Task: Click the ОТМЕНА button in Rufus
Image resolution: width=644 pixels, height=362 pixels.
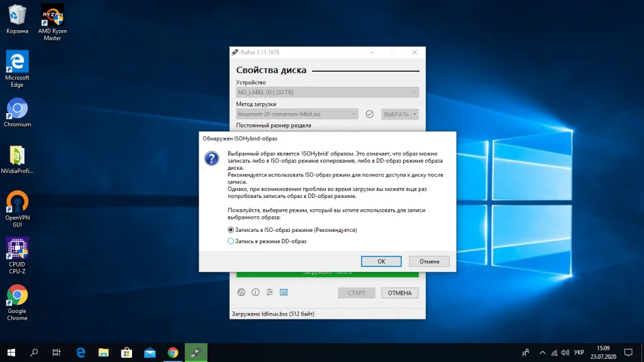Action: pos(399,293)
